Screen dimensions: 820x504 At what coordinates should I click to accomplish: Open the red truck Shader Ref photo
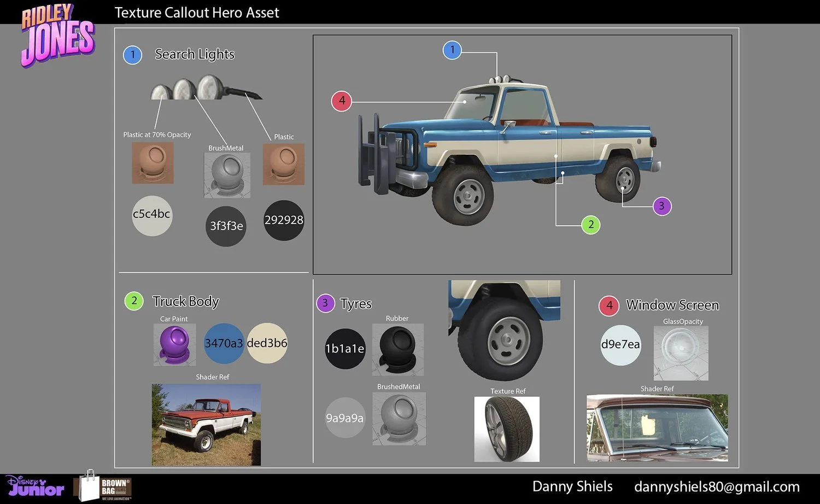(x=206, y=425)
